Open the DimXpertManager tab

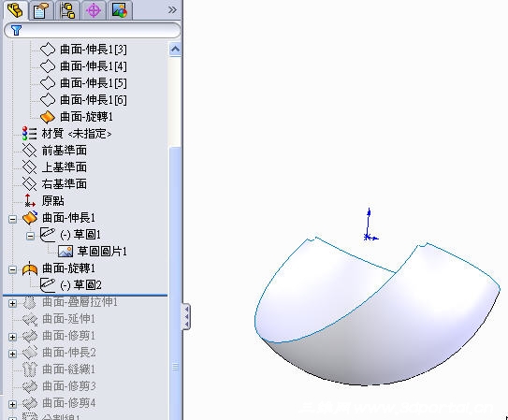[x=94, y=10]
